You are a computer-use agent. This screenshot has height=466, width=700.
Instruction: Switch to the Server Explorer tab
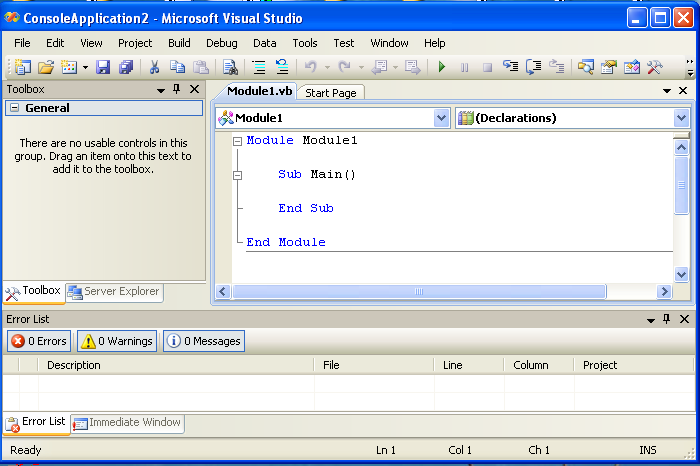tap(114, 292)
